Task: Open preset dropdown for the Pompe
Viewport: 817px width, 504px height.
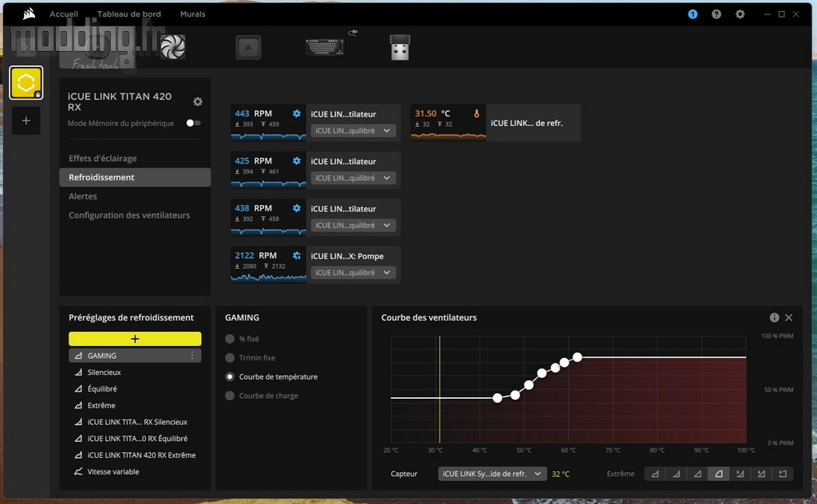Action: (353, 273)
